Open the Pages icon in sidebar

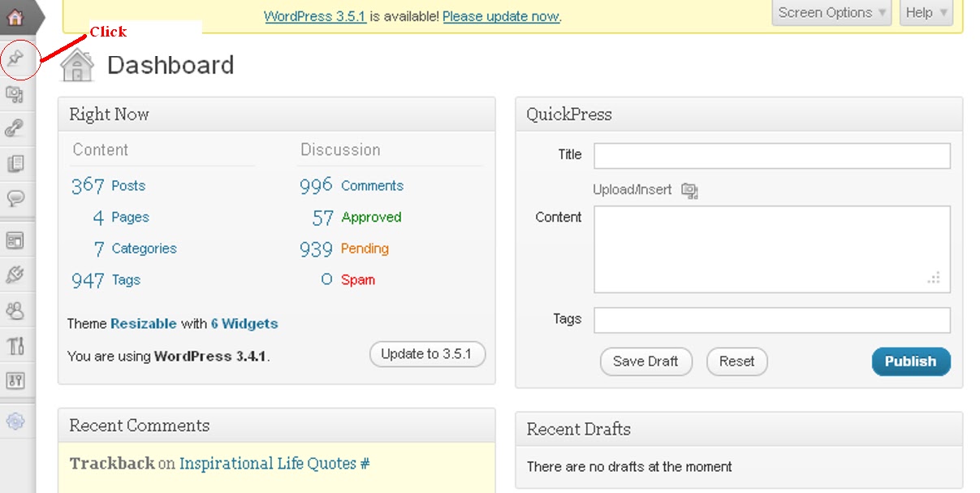tap(15, 163)
